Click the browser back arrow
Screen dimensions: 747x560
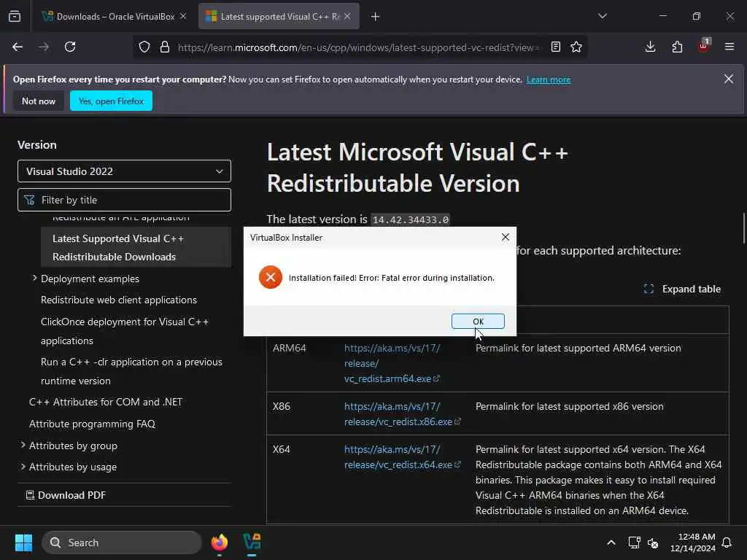(18, 47)
